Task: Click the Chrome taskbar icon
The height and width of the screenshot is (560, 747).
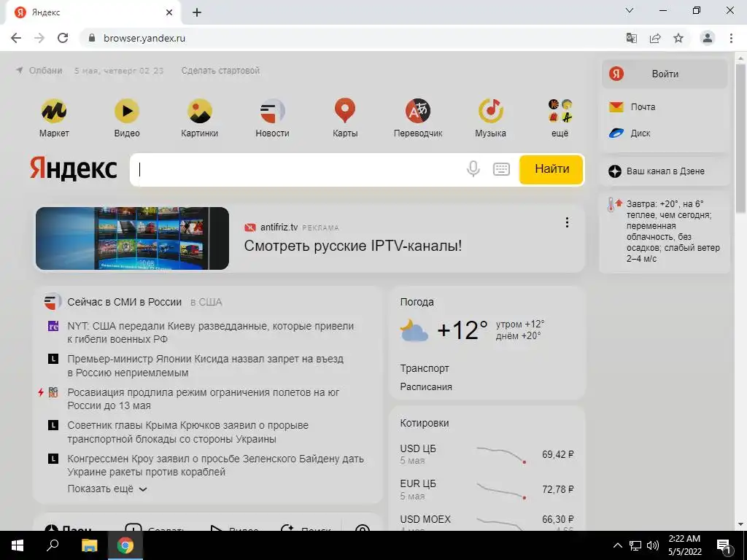Action: pos(125,545)
